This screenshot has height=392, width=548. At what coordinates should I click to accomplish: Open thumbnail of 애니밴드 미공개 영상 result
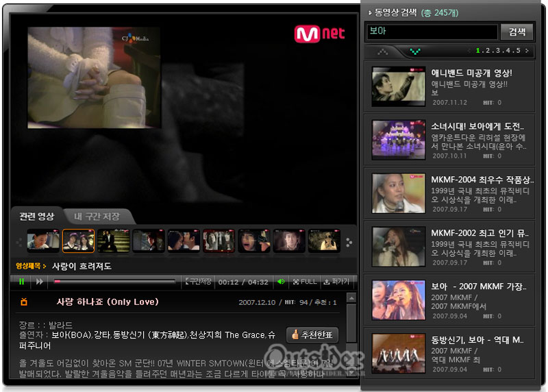399,87
